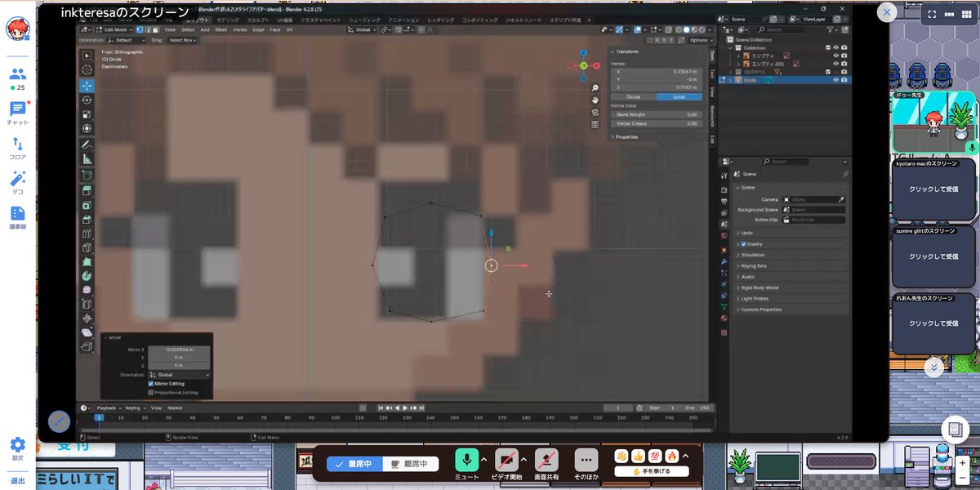This screenshot has width=980, height=490.
Task: Switch to 着席中 seated status
Action: [354, 464]
